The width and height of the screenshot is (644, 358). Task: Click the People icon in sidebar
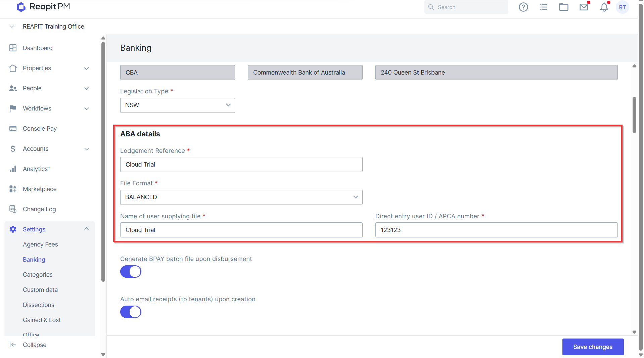[13, 88]
